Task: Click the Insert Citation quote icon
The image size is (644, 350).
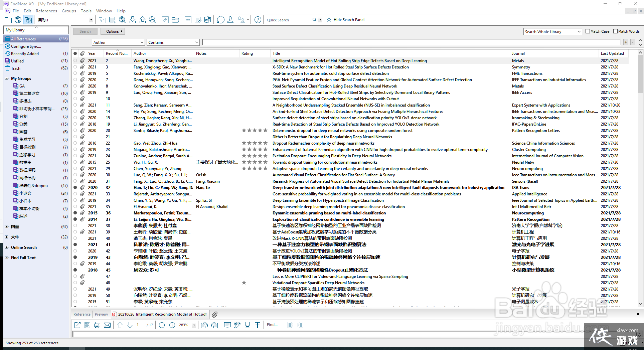Action: (x=188, y=20)
